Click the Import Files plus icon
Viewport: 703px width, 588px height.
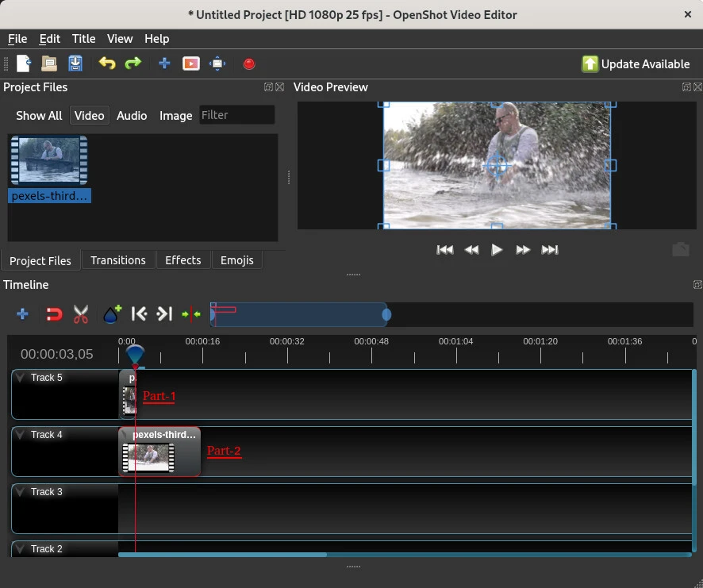click(164, 63)
